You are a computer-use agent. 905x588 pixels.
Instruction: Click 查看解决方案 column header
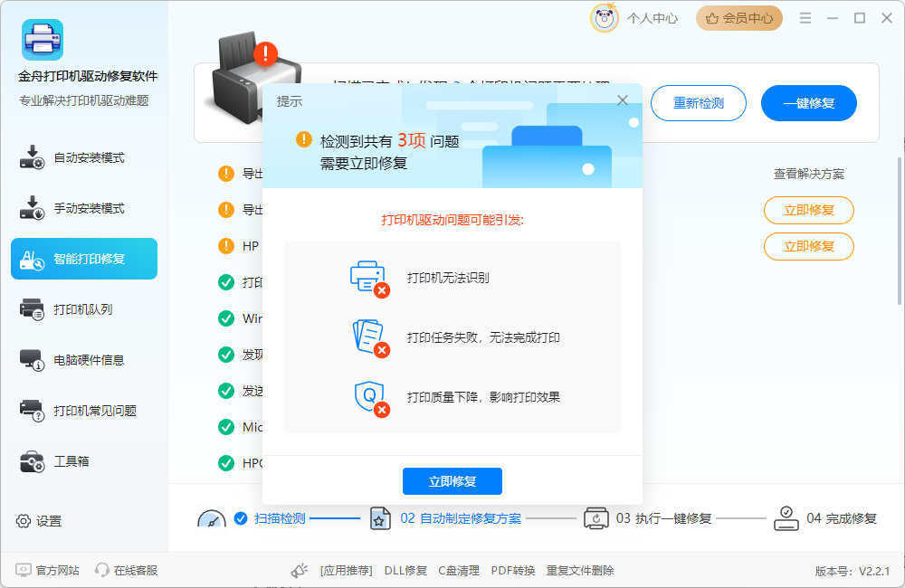point(808,174)
